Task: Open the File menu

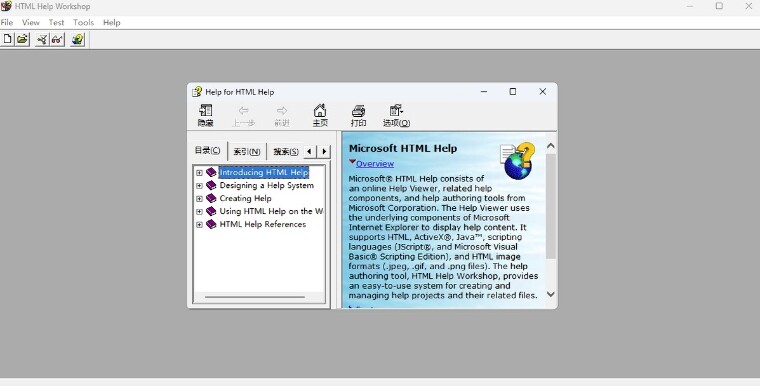Action: (x=7, y=22)
